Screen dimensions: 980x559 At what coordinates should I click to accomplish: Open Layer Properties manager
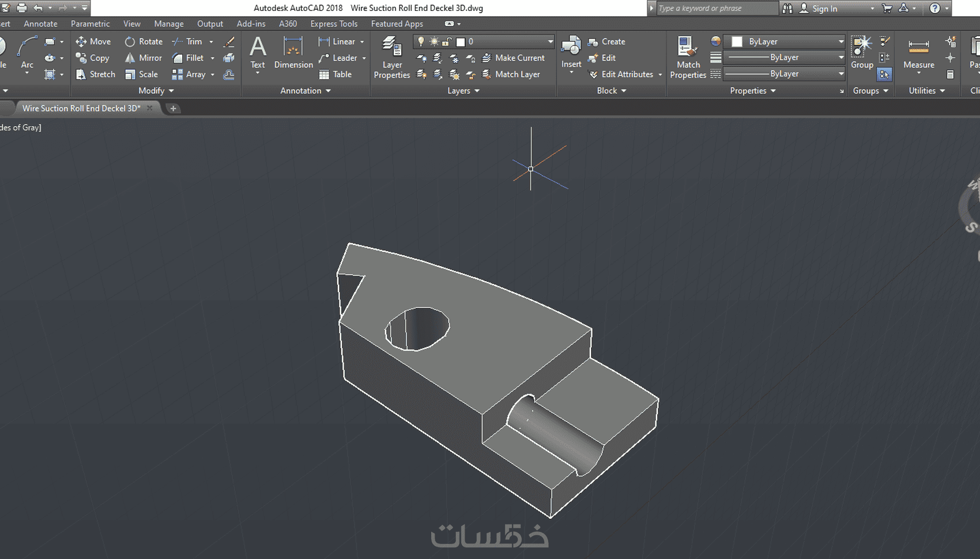coord(392,57)
